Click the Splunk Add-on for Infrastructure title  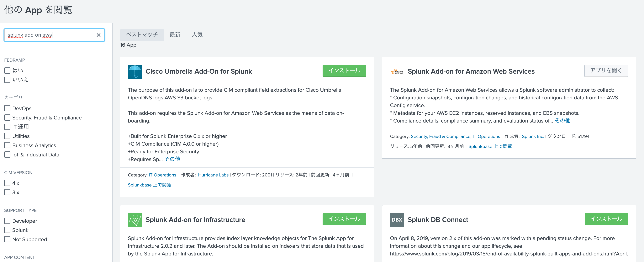(x=195, y=220)
